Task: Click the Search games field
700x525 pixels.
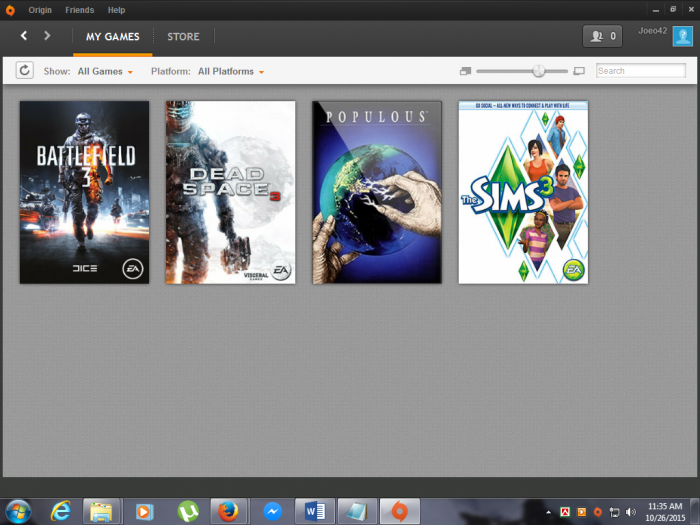Action: coord(641,71)
